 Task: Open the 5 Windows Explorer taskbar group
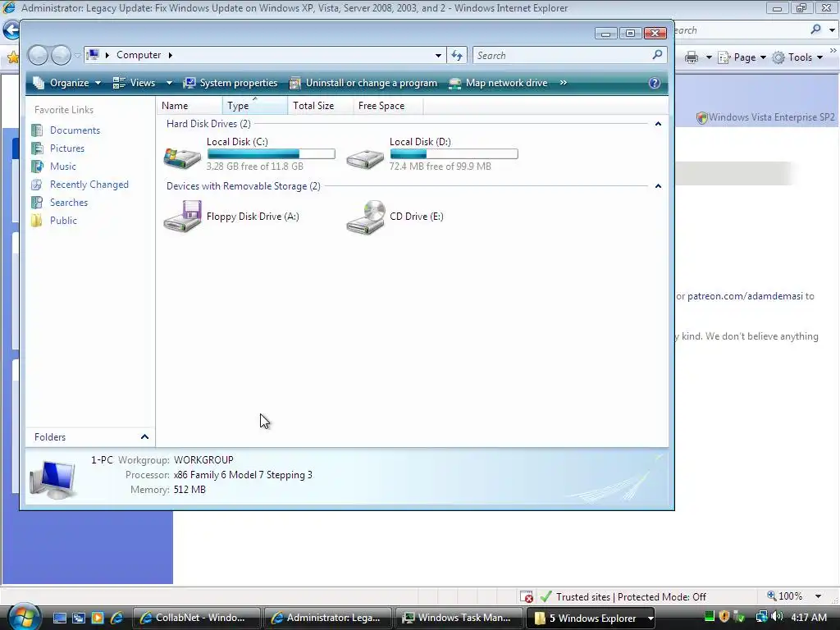(x=591, y=619)
